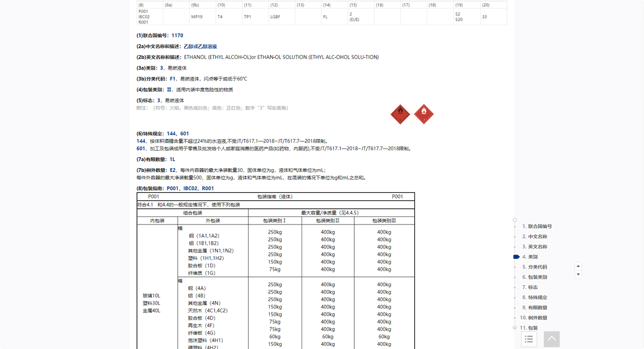Click the 组合包装 header cell

click(x=193, y=213)
